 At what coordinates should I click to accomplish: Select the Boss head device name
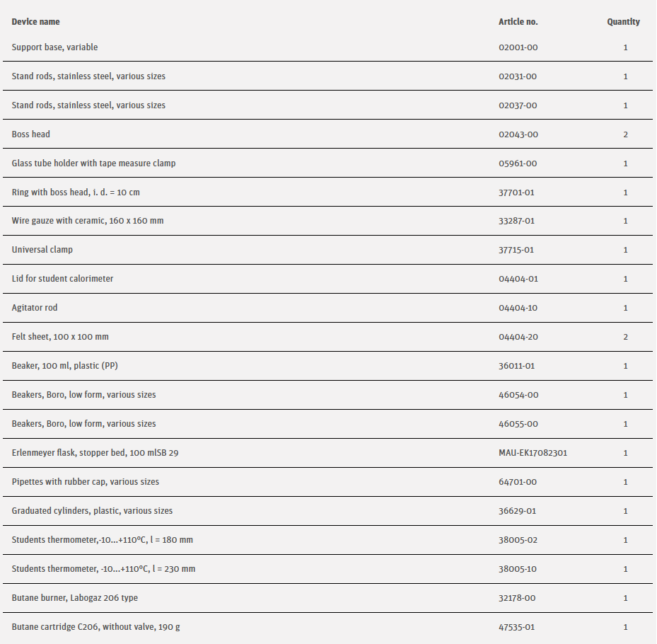point(30,134)
